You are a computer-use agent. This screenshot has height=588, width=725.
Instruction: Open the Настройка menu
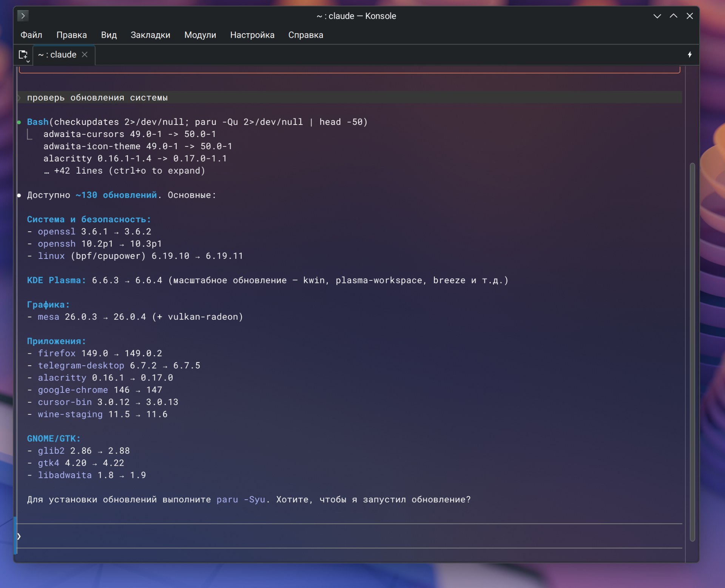point(252,35)
